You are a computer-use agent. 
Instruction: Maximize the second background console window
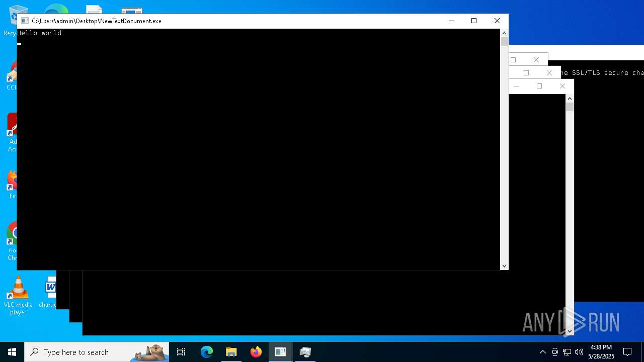pyautogui.click(x=526, y=73)
